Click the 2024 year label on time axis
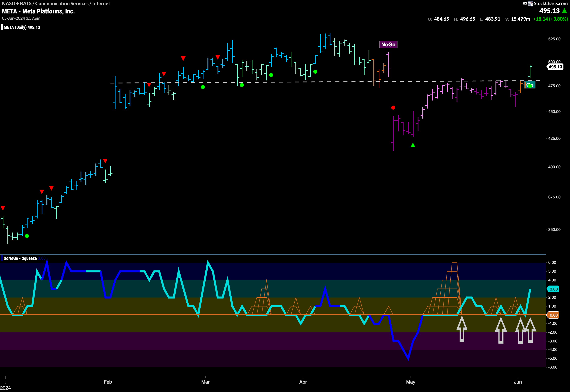 pos(5,388)
